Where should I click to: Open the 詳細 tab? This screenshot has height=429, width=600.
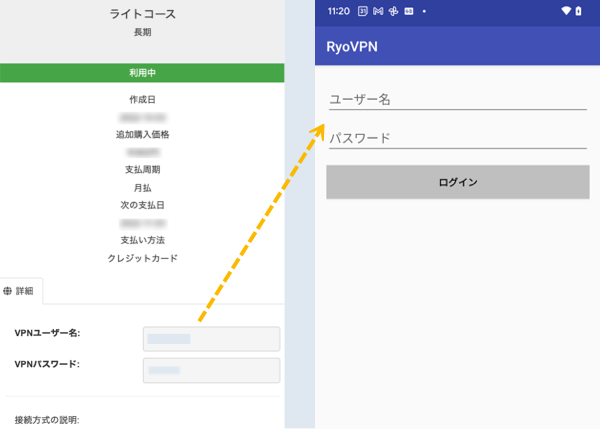[x=21, y=291]
